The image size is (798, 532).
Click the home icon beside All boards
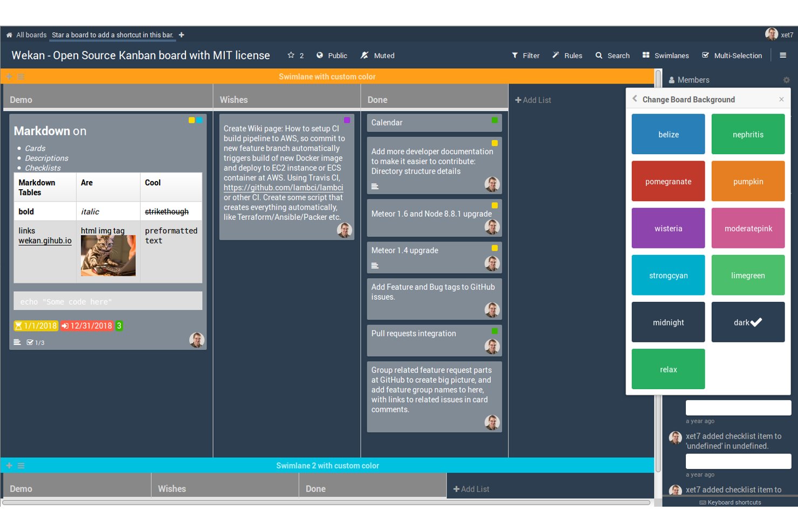[x=9, y=35]
